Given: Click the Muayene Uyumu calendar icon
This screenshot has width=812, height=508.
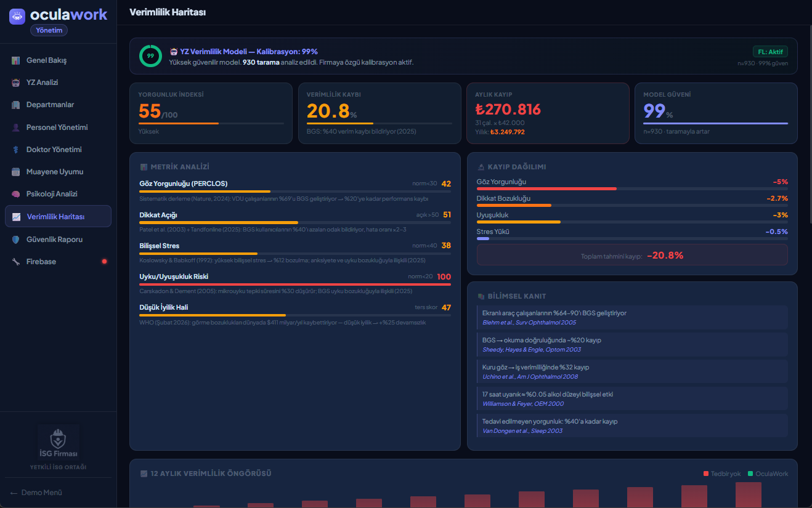Looking at the screenshot, I should coord(15,172).
